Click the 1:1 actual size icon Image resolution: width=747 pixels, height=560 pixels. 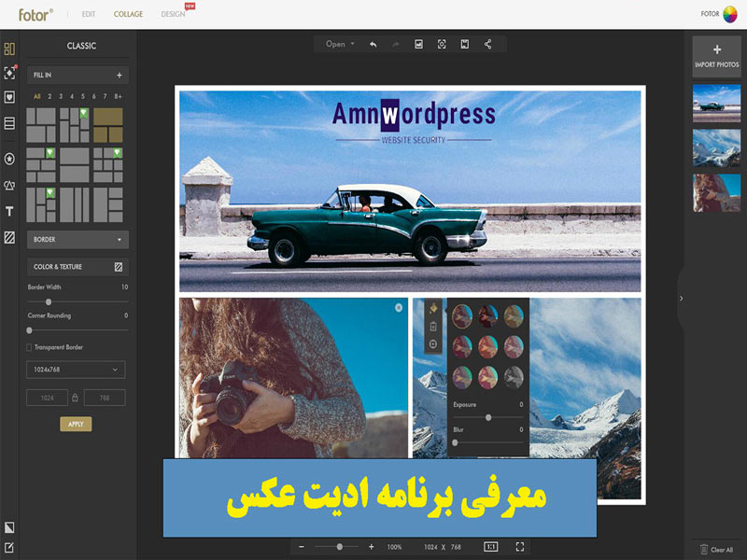tap(491, 547)
